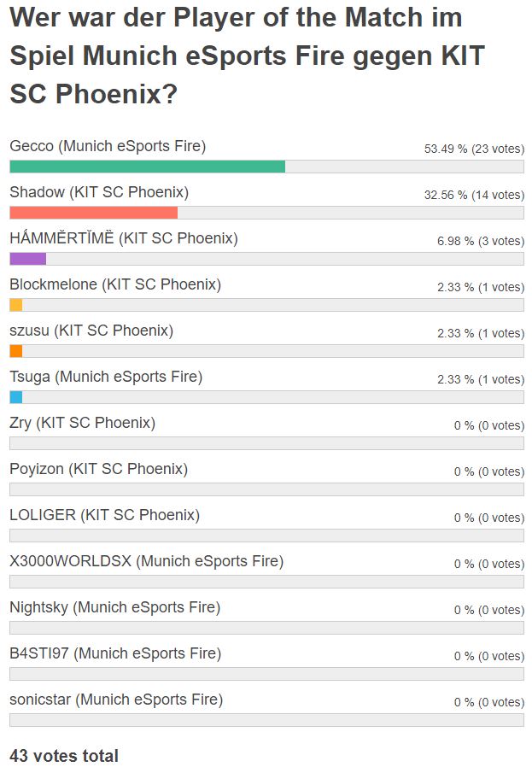The width and height of the screenshot is (532, 767).
Task: Click Nightsky (Munich eSports Fire) entry
Action: point(115,607)
